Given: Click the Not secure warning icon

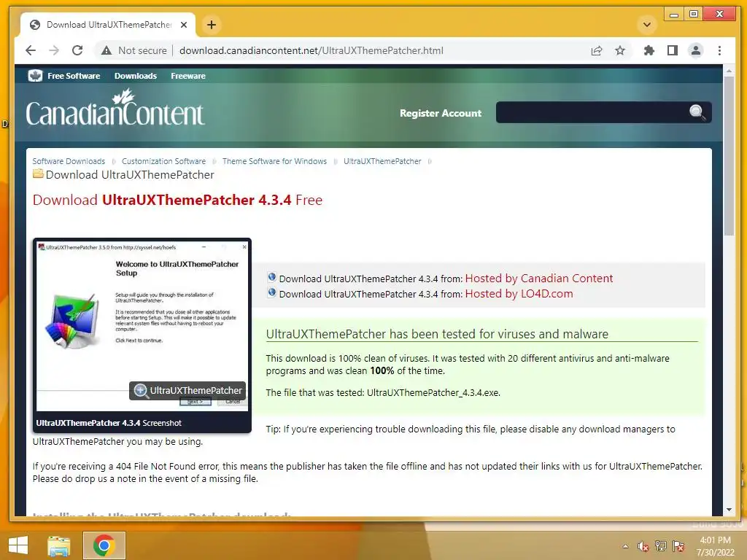Looking at the screenshot, I should [107, 50].
